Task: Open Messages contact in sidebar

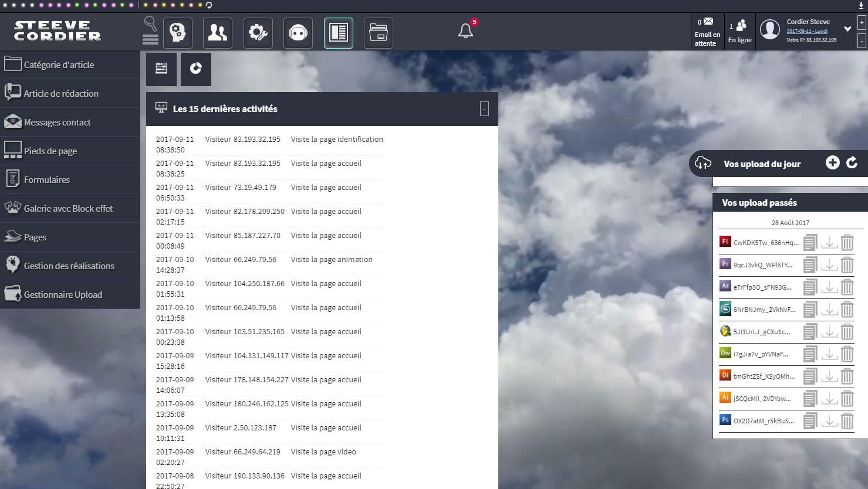Action: tap(58, 123)
